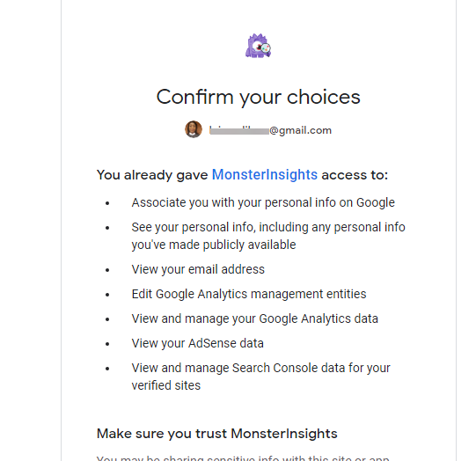This screenshot has height=461, width=476.
Task: Click the 'access to:' heading text
Action: [x=355, y=175]
